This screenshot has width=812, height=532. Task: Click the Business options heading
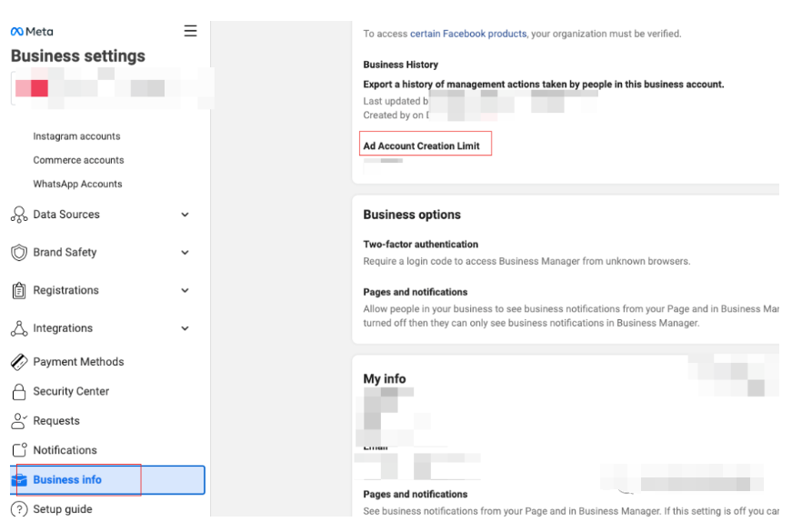pyautogui.click(x=412, y=215)
